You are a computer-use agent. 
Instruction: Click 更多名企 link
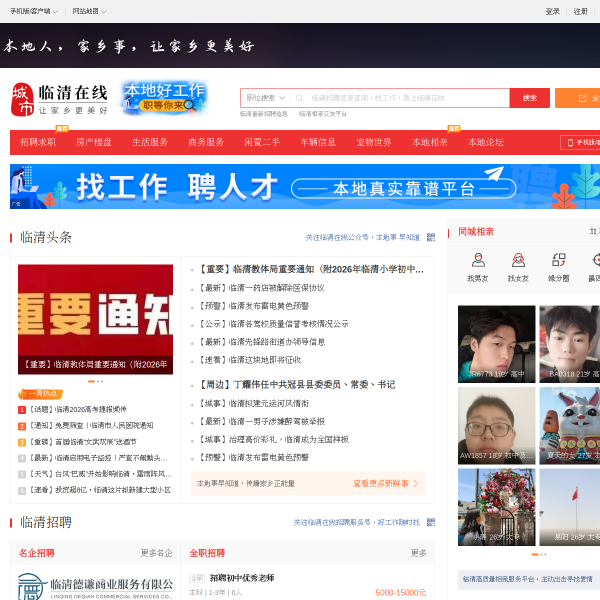[x=157, y=553]
